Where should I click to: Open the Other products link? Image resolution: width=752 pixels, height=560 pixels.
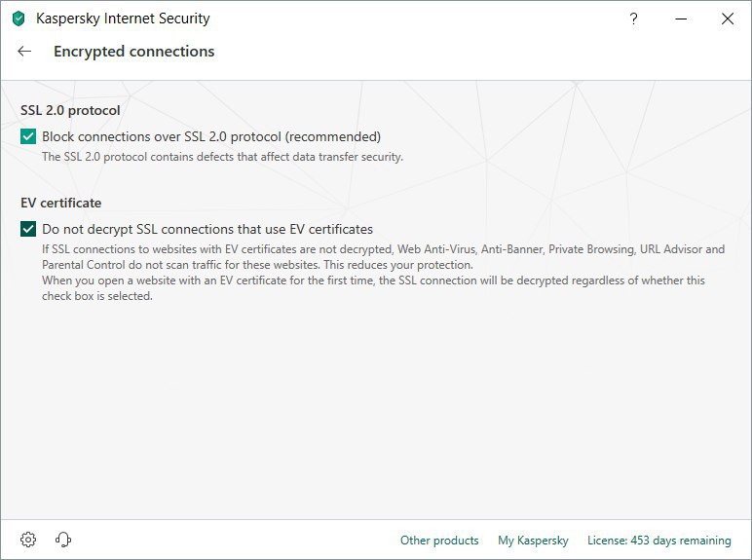pyautogui.click(x=439, y=541)
